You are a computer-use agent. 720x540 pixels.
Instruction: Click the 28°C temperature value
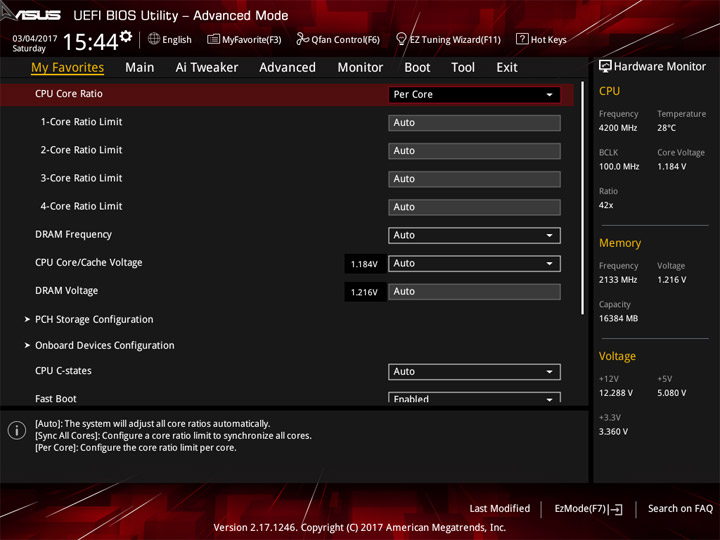click(x=666, y=128)
